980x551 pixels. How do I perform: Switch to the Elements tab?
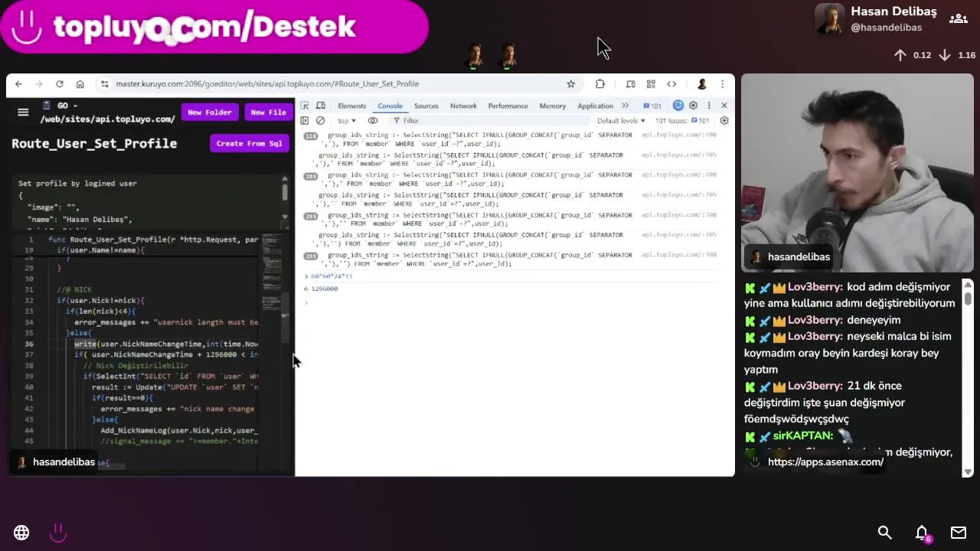[x=351, y=106]
